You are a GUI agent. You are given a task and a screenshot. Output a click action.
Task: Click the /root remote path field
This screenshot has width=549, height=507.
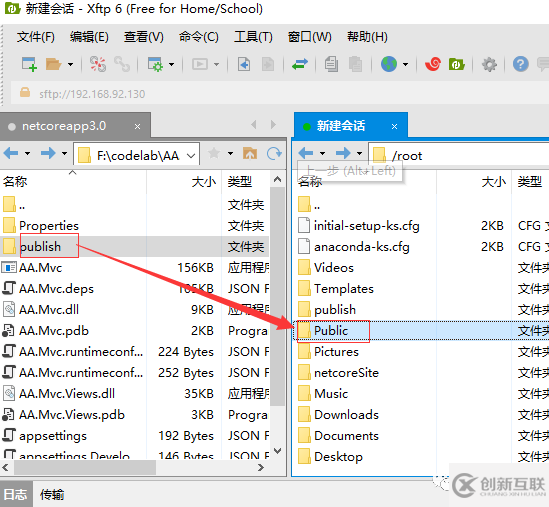coord(459,155)
